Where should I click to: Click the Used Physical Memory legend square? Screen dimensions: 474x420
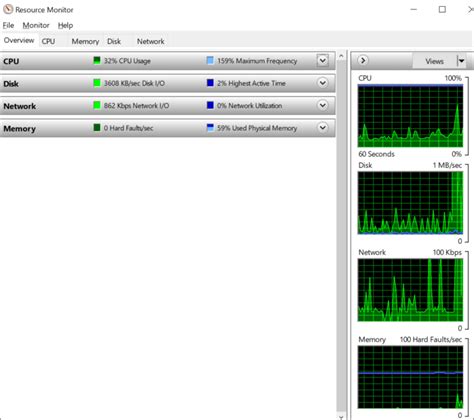tap(210, 128)
